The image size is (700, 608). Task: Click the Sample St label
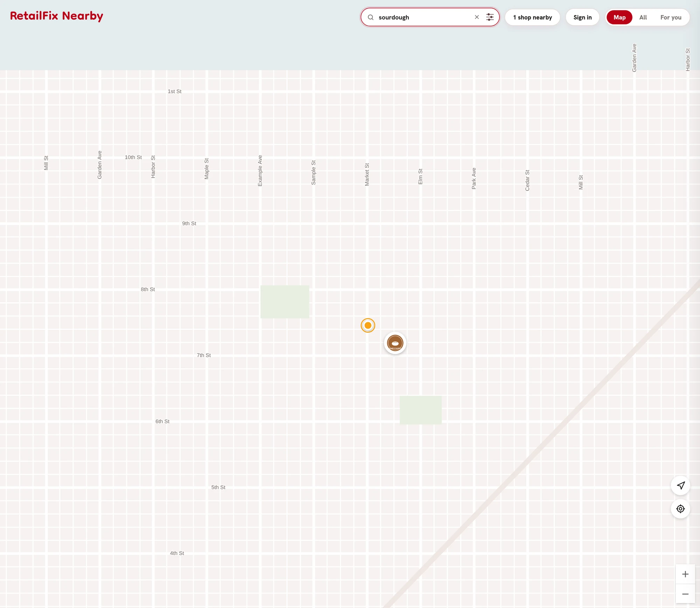(x=313, y=173)
